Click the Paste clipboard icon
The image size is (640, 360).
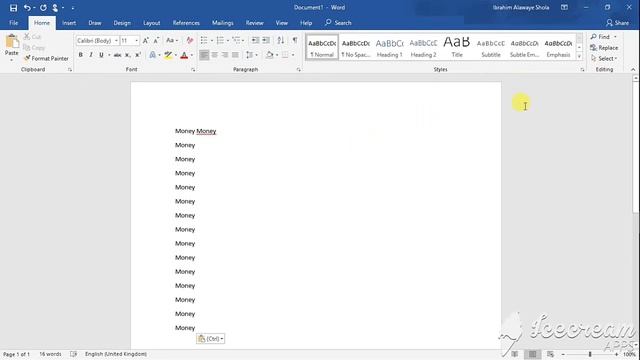click(11, 41)
